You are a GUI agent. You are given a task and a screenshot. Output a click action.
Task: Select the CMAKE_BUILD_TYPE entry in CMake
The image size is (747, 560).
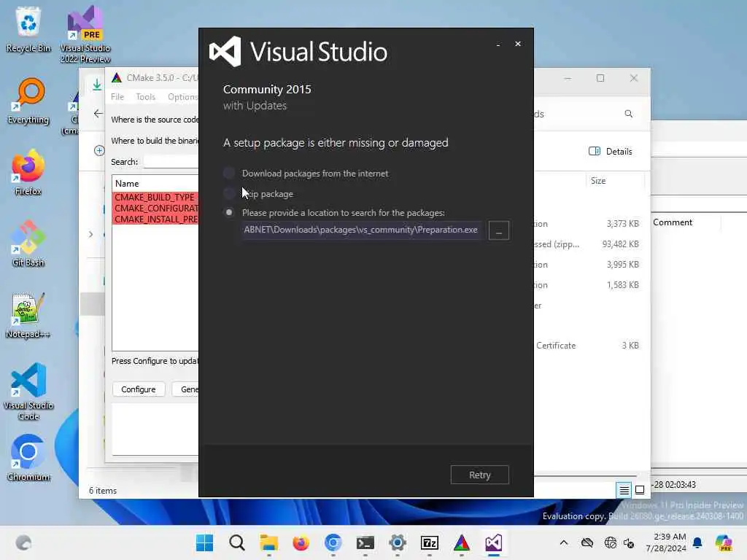pos(156,197)
